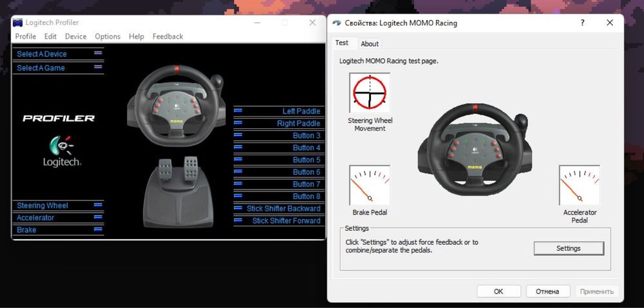This screenshot has height=308, width=644.
Task: Click the question mark help button
Action: [x=582, y=23]
